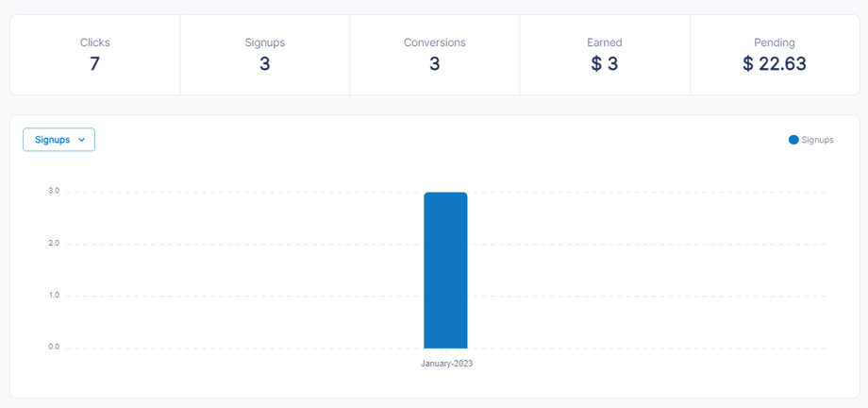Screen dimensions: 868x408
Task: Click the Signups card count value
Action: (265, 64)
